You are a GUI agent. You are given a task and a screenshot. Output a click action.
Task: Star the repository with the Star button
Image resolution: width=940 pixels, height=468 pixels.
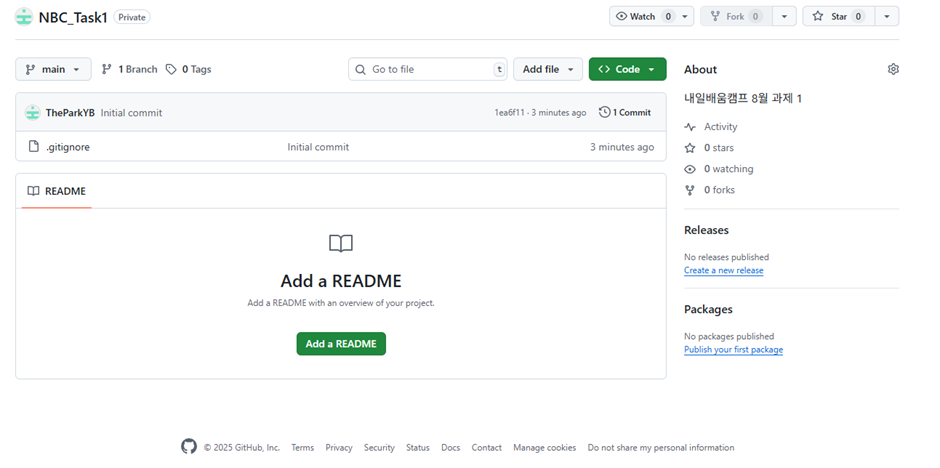(x=839, y=16)
